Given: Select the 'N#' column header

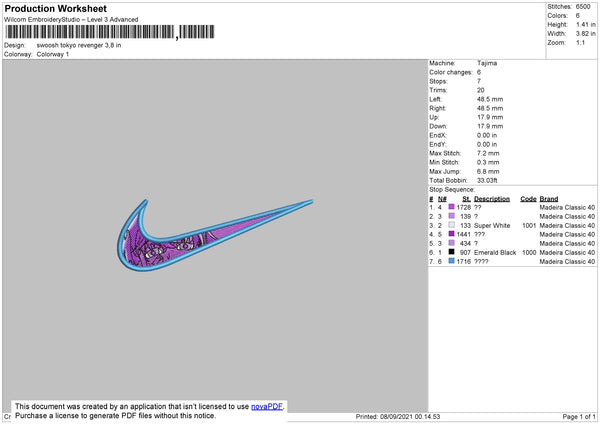Looking at the screenshot, I should pyautogui.click(x=442, y=199).
